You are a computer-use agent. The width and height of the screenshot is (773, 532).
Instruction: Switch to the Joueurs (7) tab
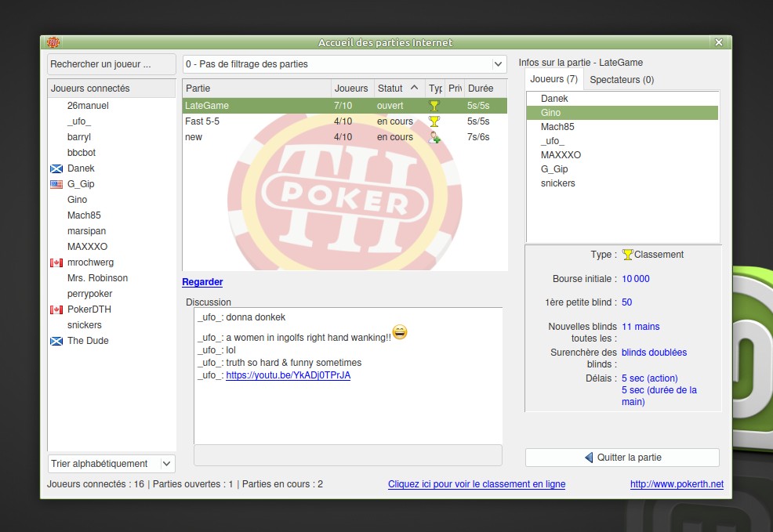pyautogui.click(x=553, y=79)
